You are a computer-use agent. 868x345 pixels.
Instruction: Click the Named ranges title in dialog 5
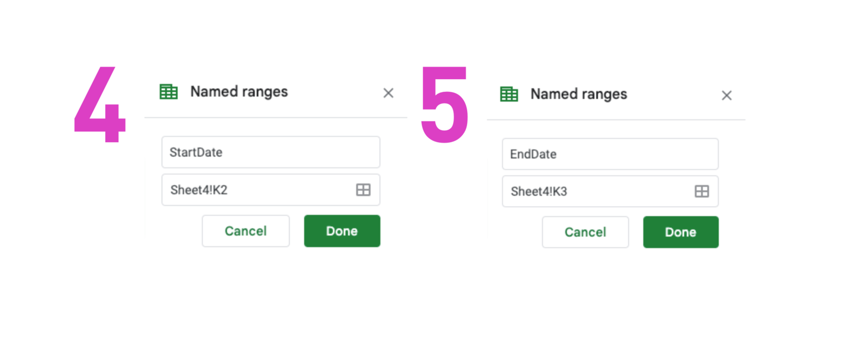tap(578, 93)
